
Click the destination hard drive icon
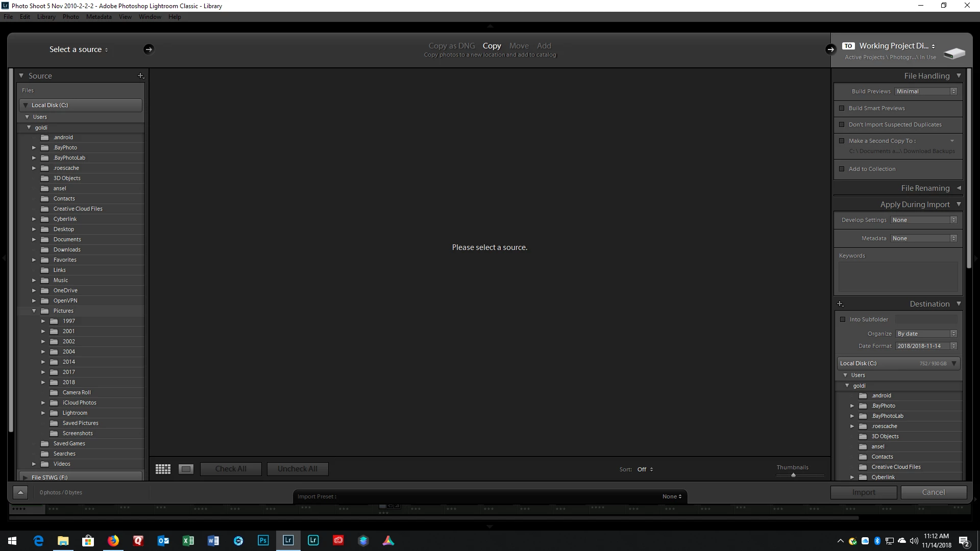(x=954, y=53)
